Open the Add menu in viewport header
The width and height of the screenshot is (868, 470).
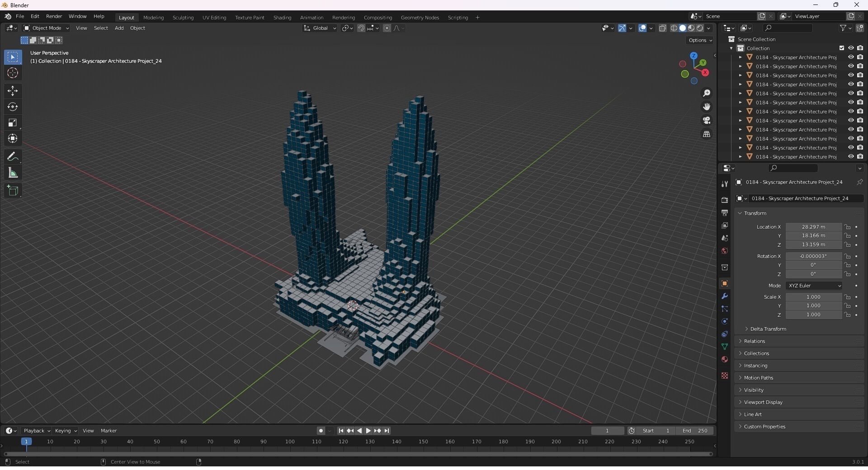[x=119, y=28]
